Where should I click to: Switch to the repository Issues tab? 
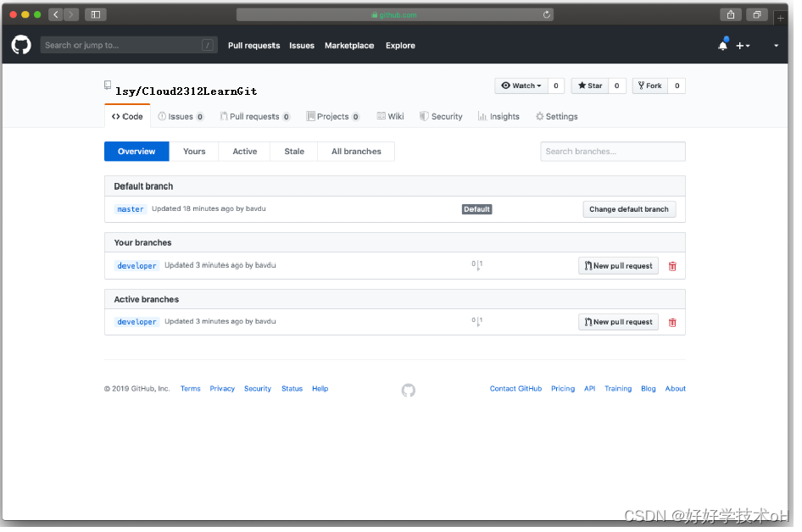coord(181,117)
